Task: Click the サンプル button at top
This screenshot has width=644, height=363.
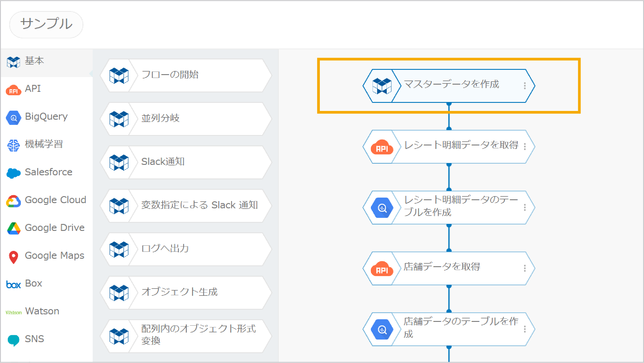Action: click(x=46, y=24)
